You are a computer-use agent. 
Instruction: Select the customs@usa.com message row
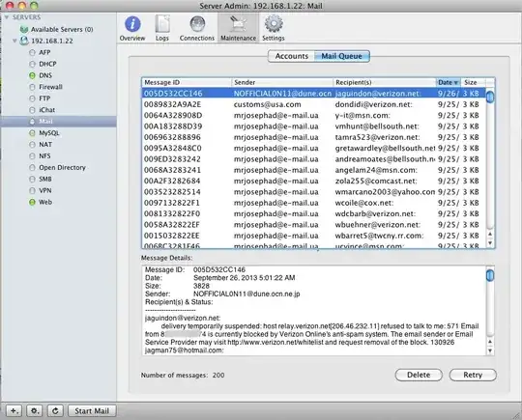[x=313, y=104]
